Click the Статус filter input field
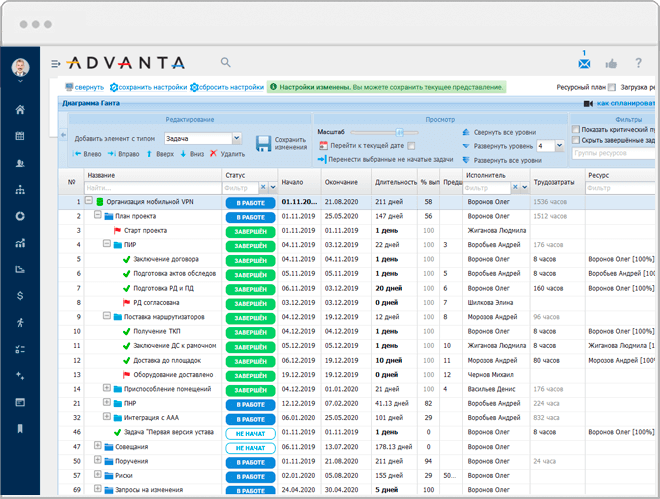The width and height of the screenshot is (660, 499). pos(240,188)
